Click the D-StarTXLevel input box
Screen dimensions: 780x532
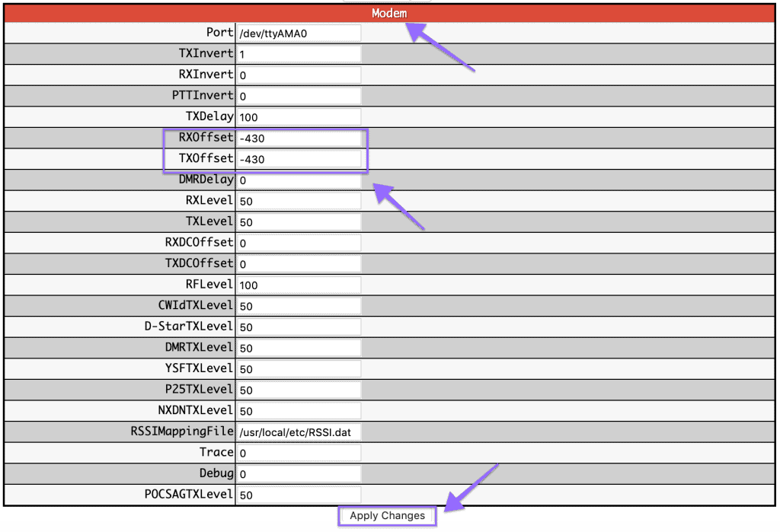[299, 327]
